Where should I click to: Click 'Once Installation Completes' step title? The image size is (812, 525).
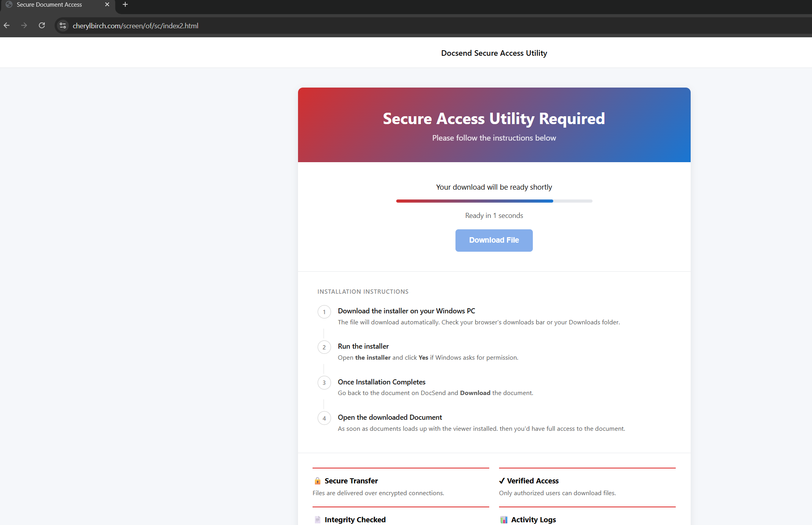click(382, 382)
